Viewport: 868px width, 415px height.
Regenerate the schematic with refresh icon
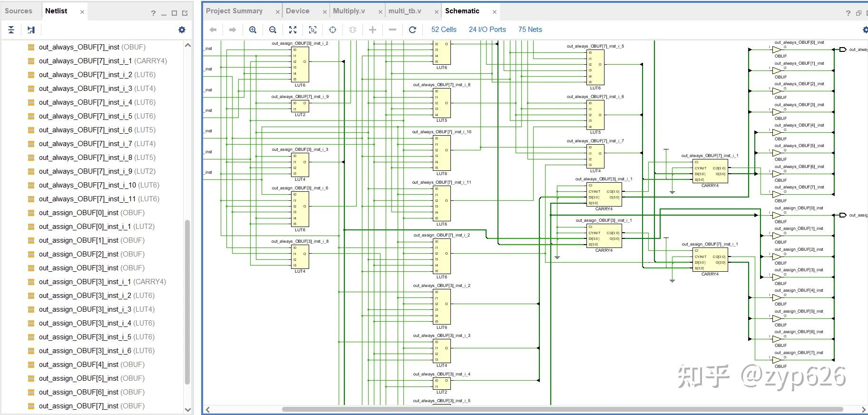(x=412, y=30)
